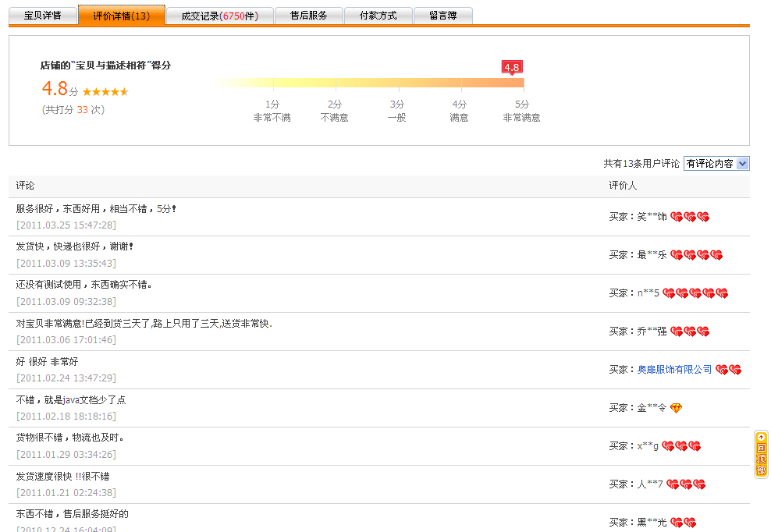
Task: Click review 东西不错，售后服务挺好的
Action: [x=73, y=514]
